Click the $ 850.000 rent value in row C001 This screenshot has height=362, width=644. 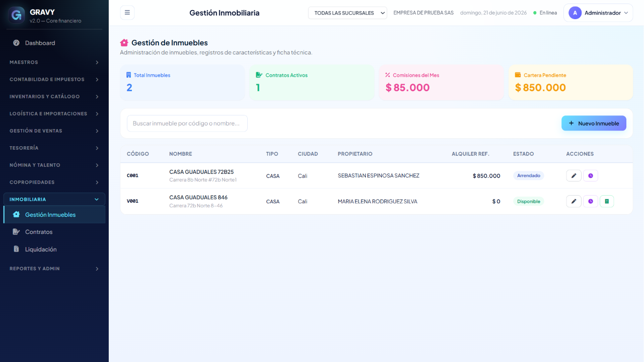pyautogui.click(x=486, y=176)
